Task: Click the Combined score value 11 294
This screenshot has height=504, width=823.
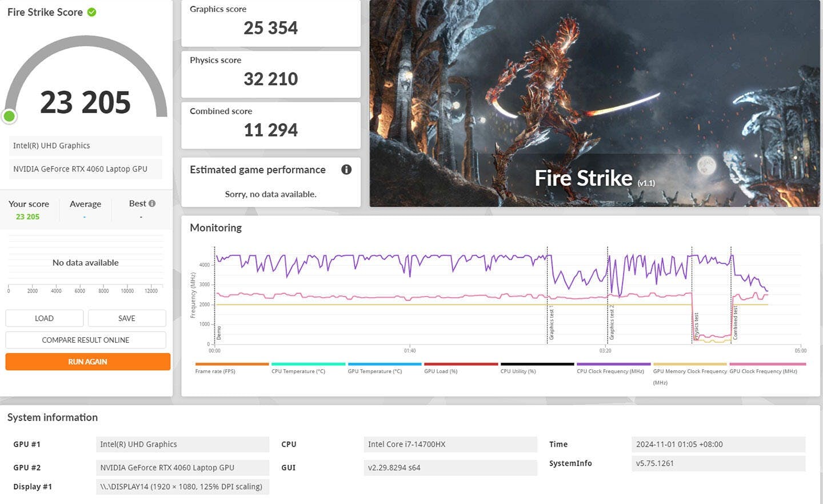Action: point(271,130)
